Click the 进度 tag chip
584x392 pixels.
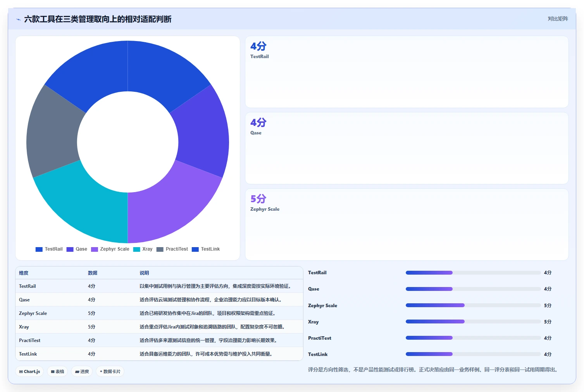coord(82,371)
